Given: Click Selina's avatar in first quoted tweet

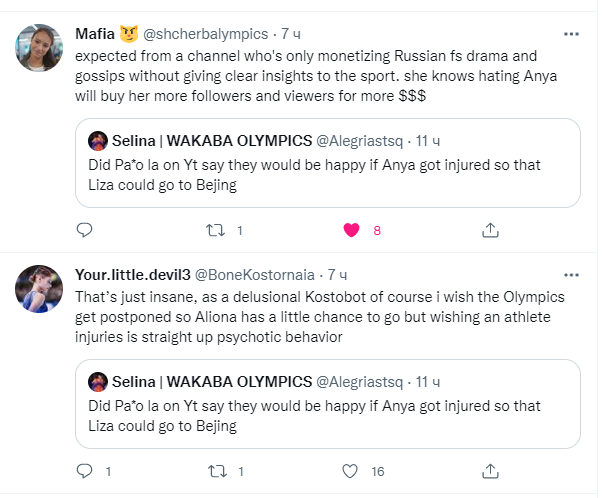Looking at the screenshot, I should 99,140.
